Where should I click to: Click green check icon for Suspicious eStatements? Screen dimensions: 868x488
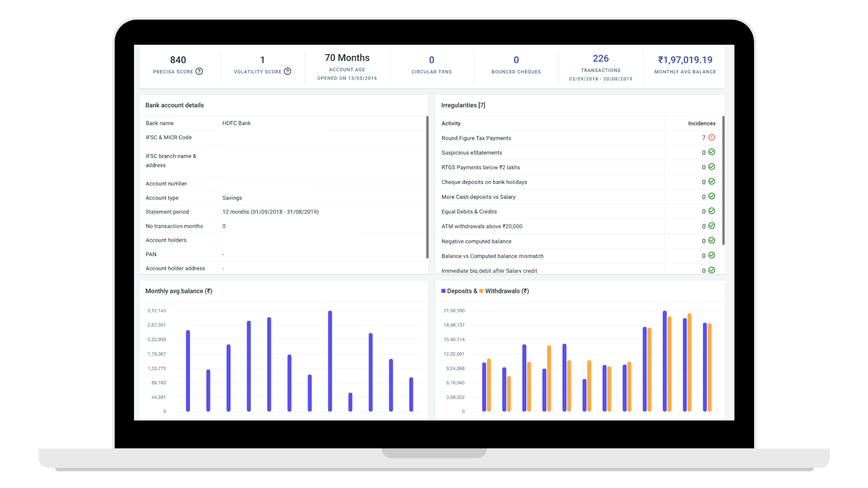(x=712, y=152)
